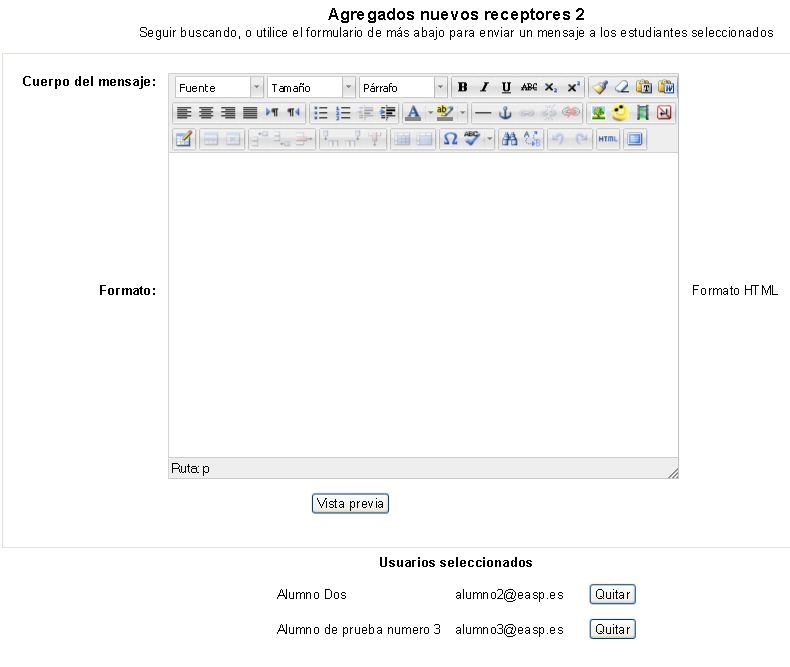Click the Vista previa button
790x667 pixels.
(349, 504)
